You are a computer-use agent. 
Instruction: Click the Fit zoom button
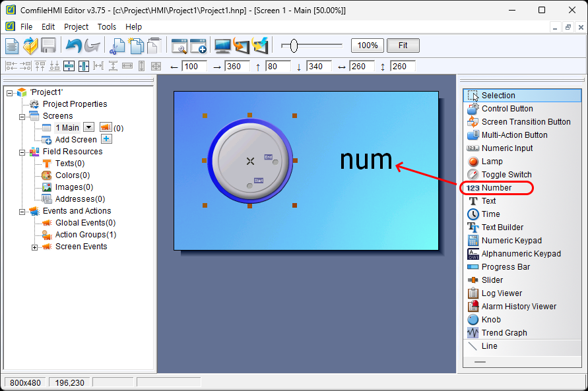pos(403,45)
